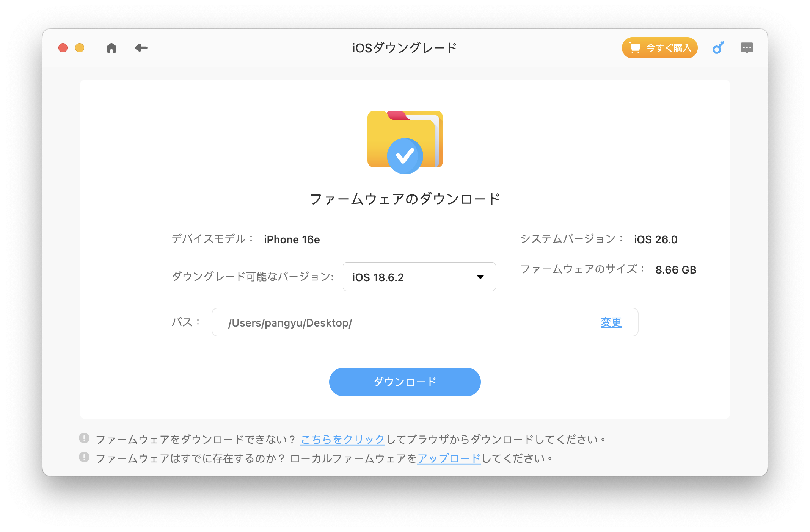Viewport: 810px width, 532px height.
Task: Expand the iOS 18.6.2 version dropdown
Action: point(419,277)
